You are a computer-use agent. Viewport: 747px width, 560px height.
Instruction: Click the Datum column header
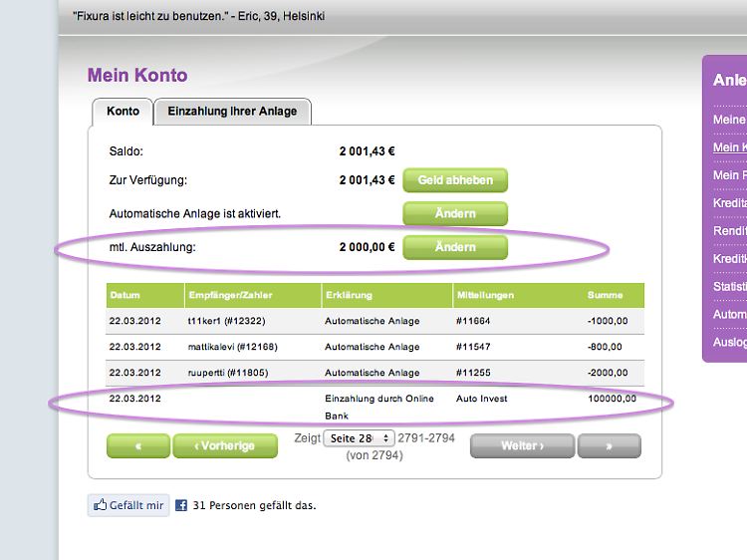(125, 296)
